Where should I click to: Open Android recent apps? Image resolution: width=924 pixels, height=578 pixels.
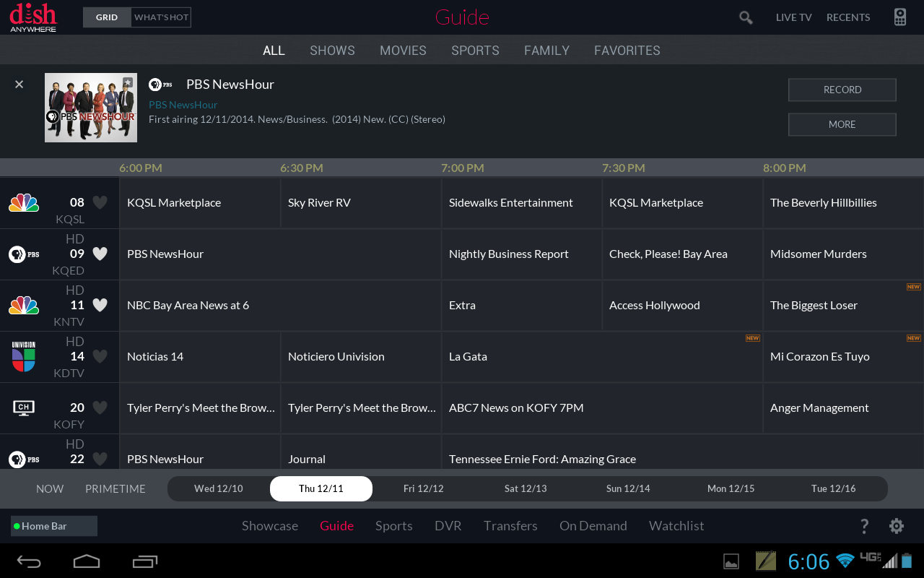click(x=145, y=561)
